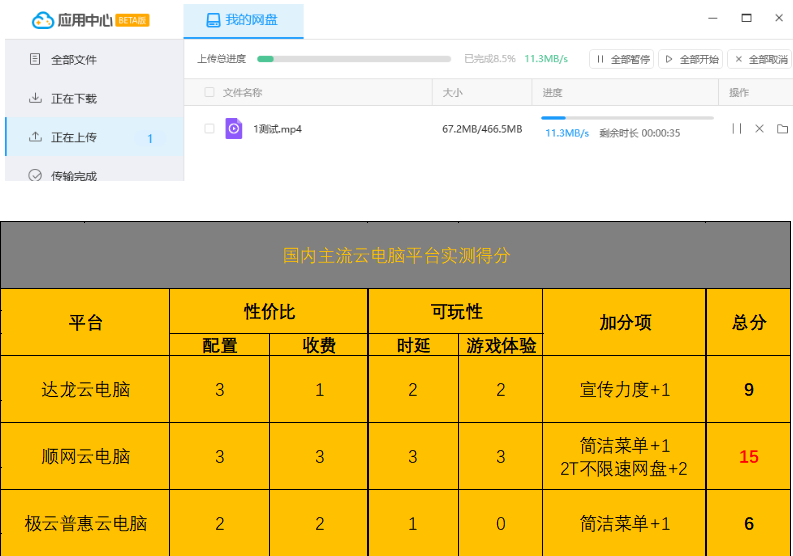Check the box for 1测试.mp4

(209, 129)
